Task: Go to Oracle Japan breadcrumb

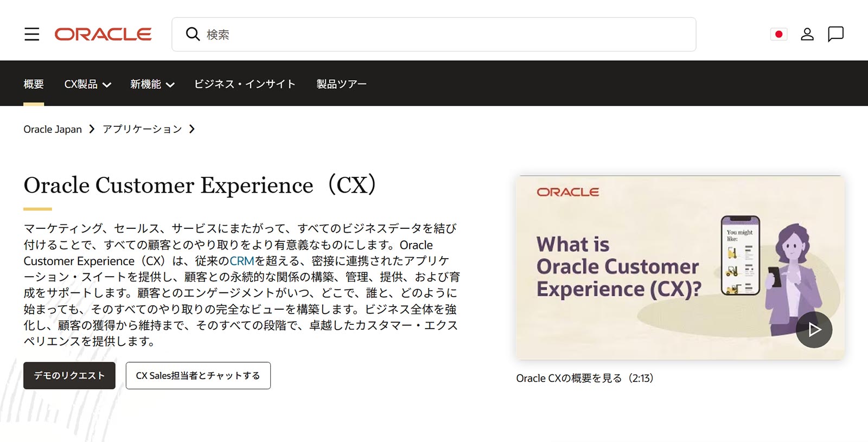Action: click(x=53, y=129)
